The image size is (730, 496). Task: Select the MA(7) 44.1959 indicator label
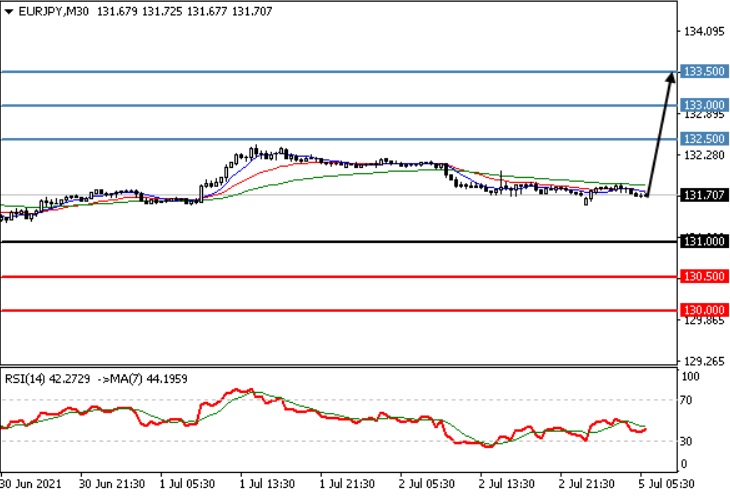coord(148,379)
